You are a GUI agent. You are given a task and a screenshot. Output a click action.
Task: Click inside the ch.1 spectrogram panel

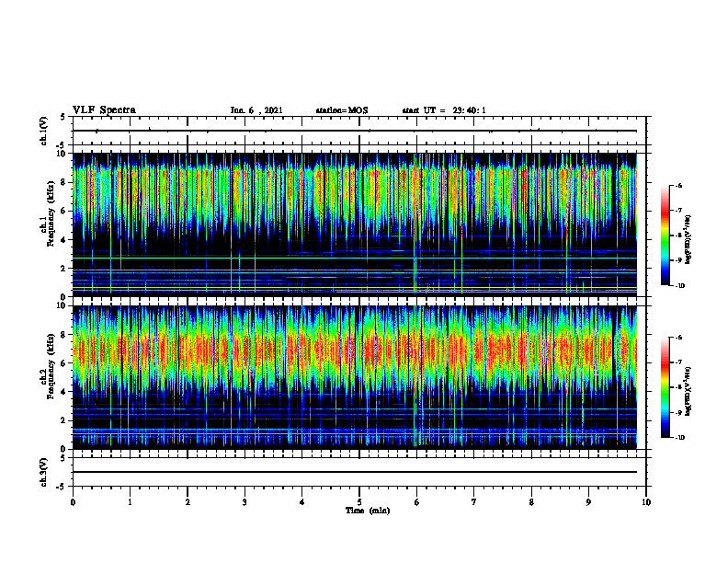[x=355, y=224]
